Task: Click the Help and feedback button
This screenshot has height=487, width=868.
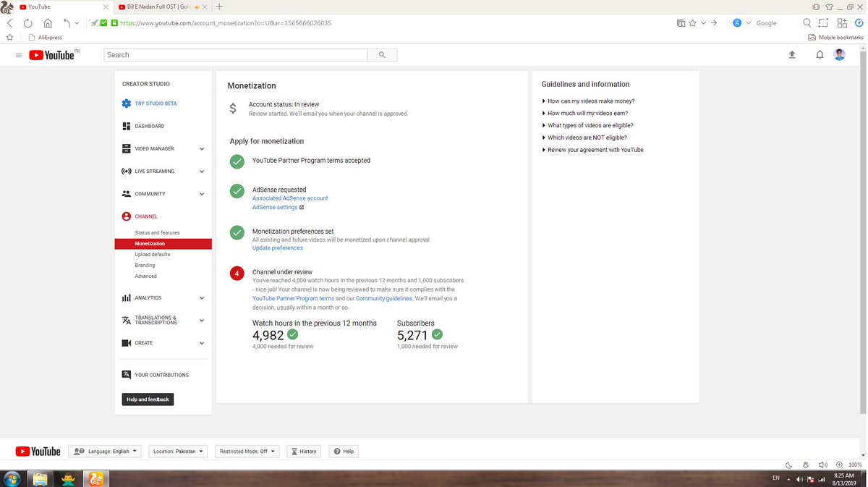Action: click(x=148, y=399)
